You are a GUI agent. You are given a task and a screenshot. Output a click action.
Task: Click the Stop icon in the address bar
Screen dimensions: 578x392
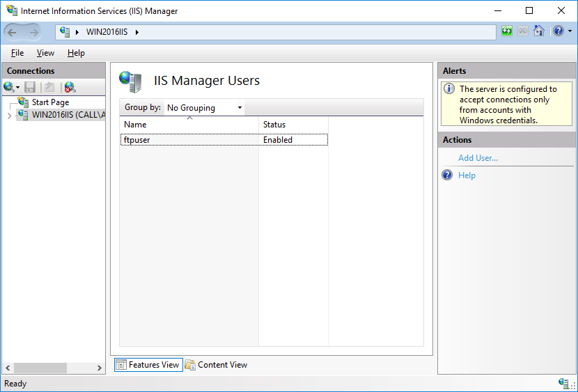(523, 31)
